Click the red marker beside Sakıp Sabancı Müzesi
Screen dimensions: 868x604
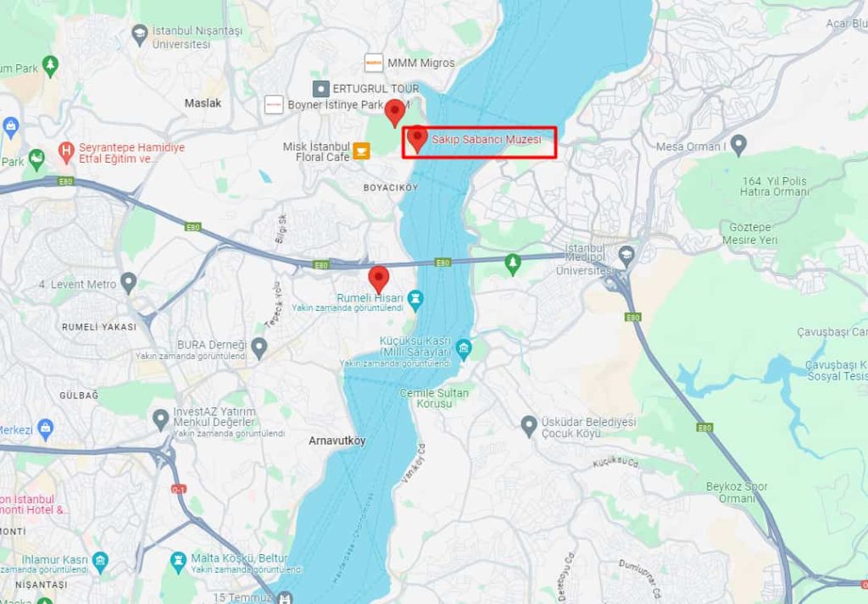click(x=417, y=139)
